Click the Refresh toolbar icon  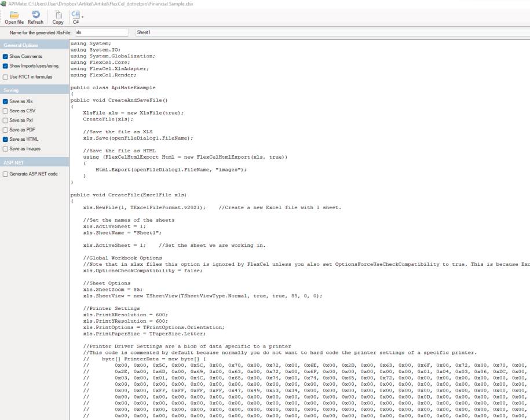point(35,14)
